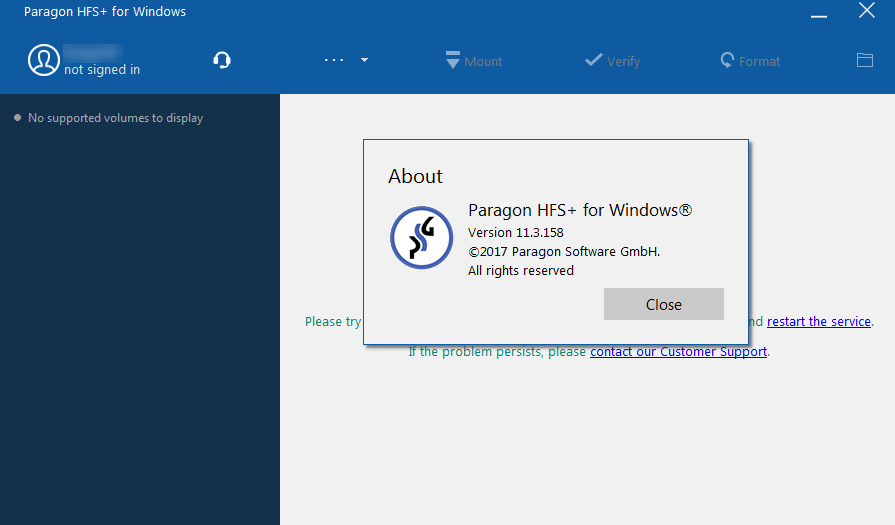The image size is (895, 525).
Task: Open the folder window icon in toolbar
Action: (865, 60)
